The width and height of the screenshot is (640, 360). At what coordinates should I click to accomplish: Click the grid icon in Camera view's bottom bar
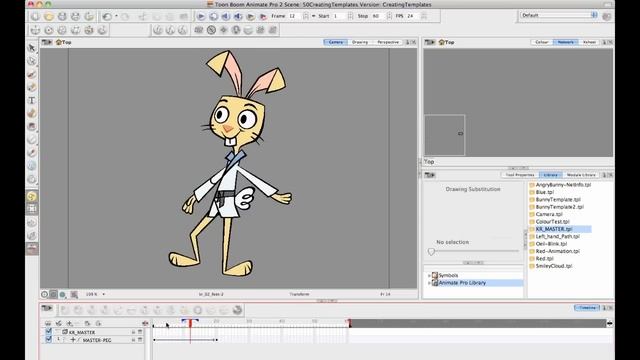pos(74,294)
